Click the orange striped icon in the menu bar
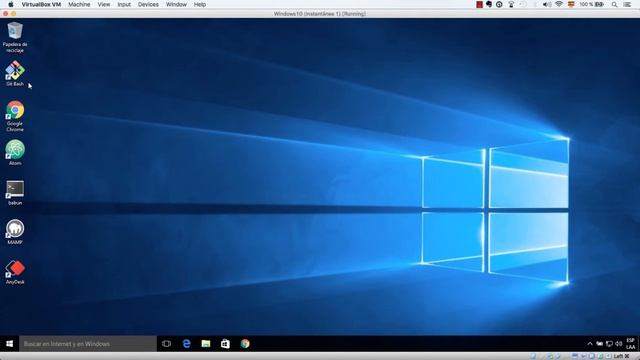640x360 pixels. tap(571, 4)
